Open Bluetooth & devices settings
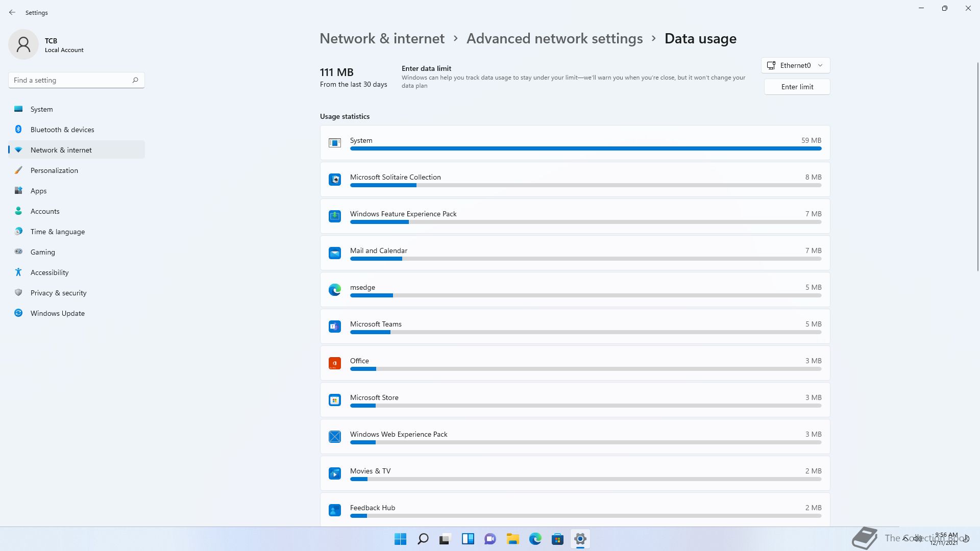980x551 pixels. click(77, 130)
